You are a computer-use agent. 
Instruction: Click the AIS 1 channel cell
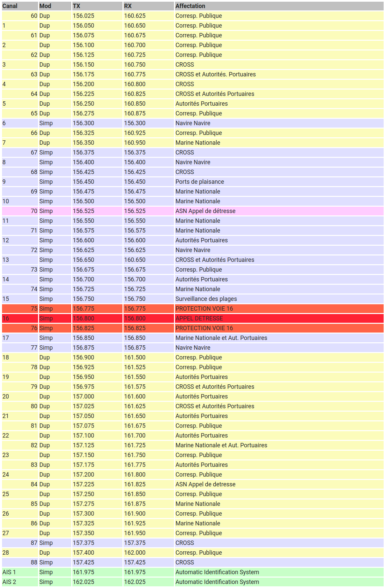tap(20, 572)
